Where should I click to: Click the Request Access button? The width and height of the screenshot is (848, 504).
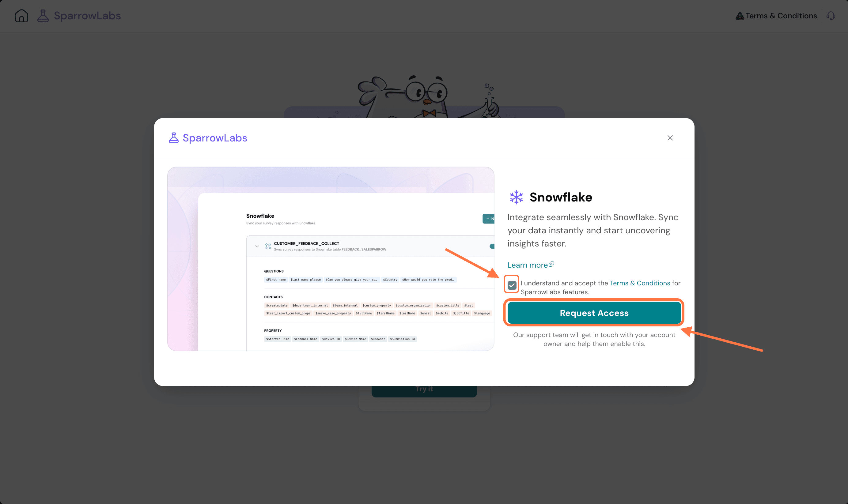(594, 313)
